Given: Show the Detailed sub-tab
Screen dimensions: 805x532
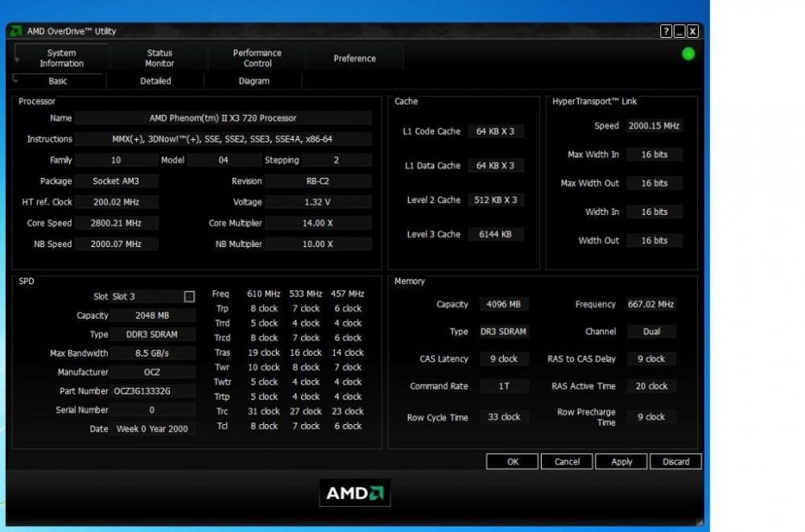Looking at the screenshot, I should [x=155, y=80].
